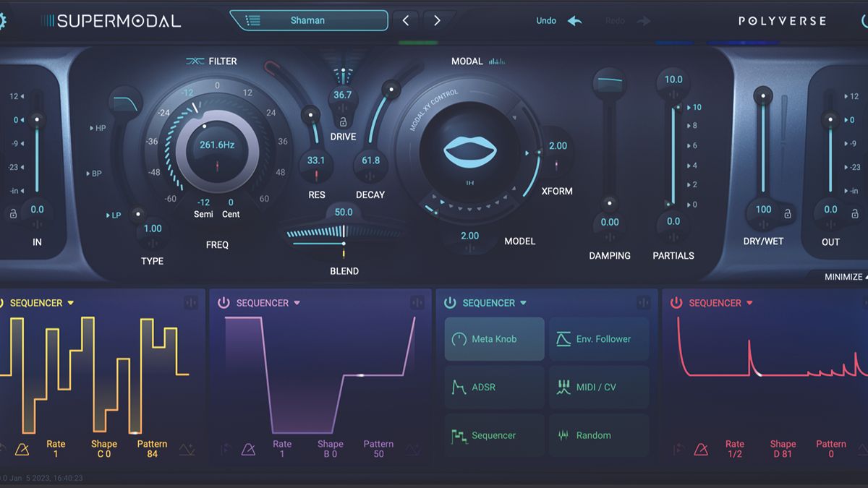Pick the Random modulation source
Screen dimensions: 868x488
click(599, 435)
